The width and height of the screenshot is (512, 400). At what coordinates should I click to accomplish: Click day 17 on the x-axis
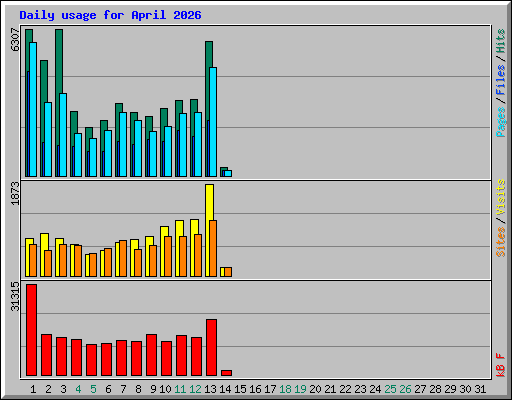[x=270, y=389]
